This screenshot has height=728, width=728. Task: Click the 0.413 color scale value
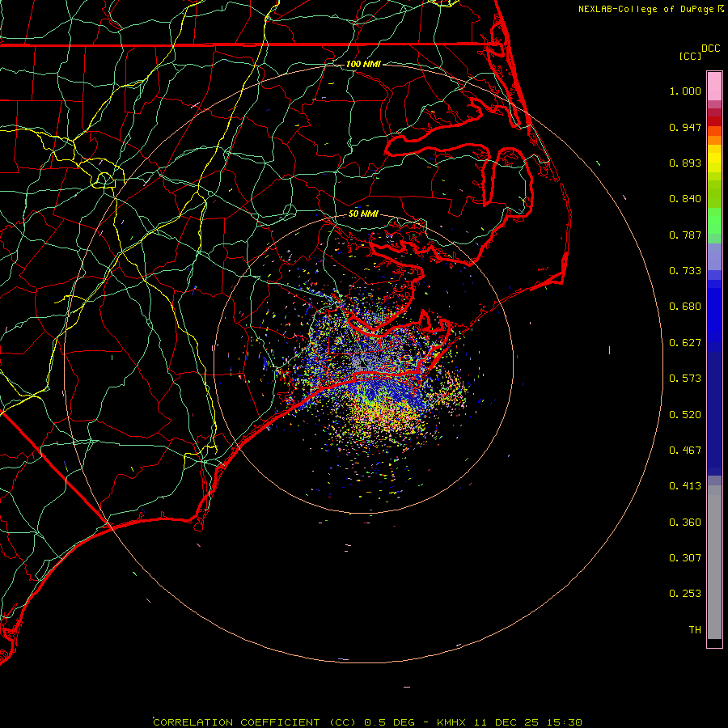pyautogui.click(x=685, y=486)
